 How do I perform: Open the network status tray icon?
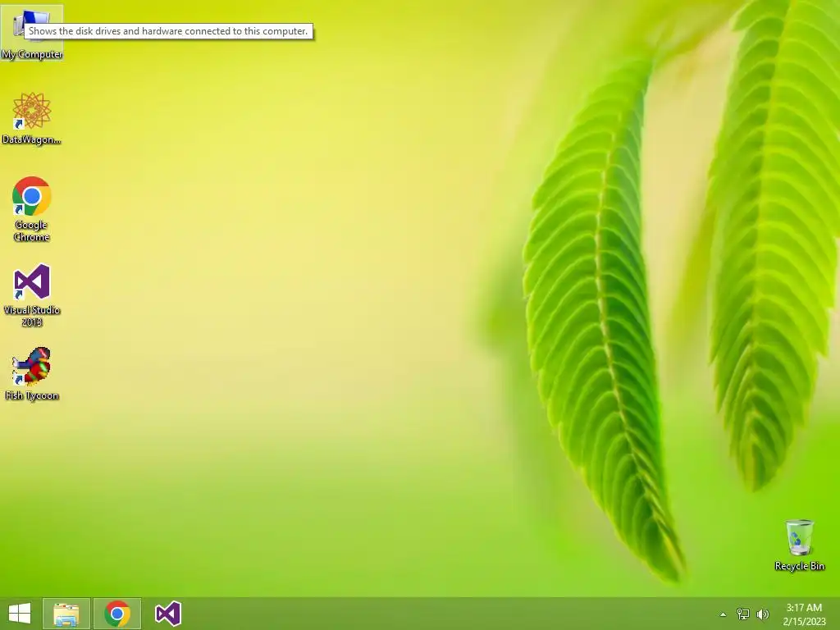coord(743,614)
